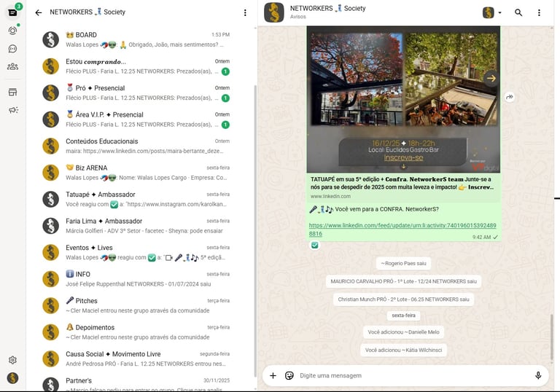The width and height of the screenshot is (560, 392).
Task: Click the Inscreva-se link on image
Action: click(403, 157)
